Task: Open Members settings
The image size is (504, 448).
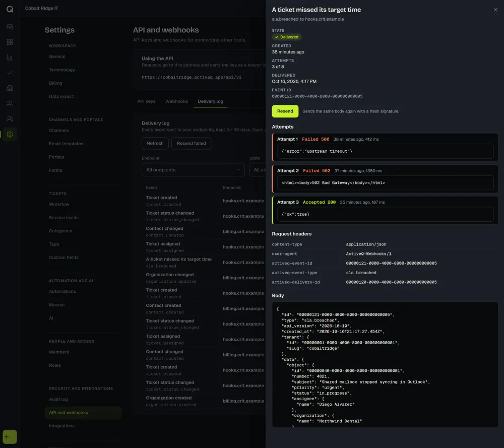Action: [59, 352]
